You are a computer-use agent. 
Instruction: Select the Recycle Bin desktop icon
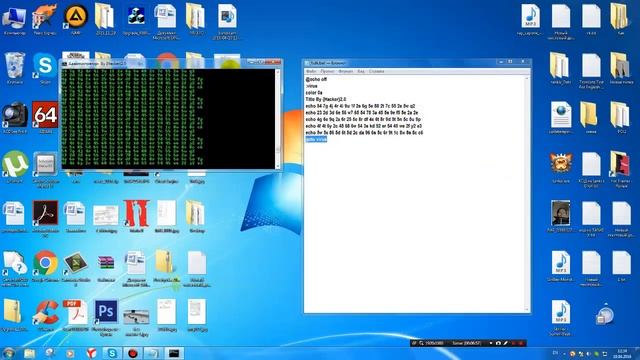[15, 68]
